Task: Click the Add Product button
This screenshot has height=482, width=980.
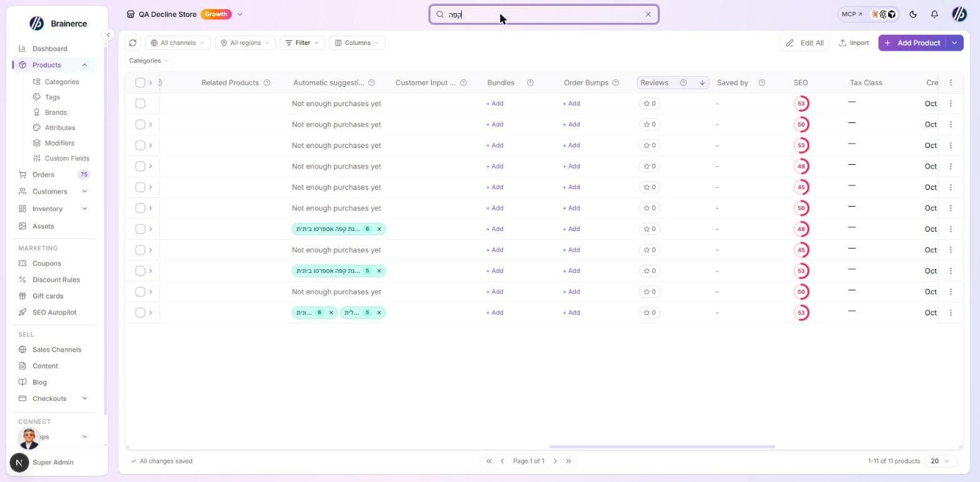Action: coord(912,43)
